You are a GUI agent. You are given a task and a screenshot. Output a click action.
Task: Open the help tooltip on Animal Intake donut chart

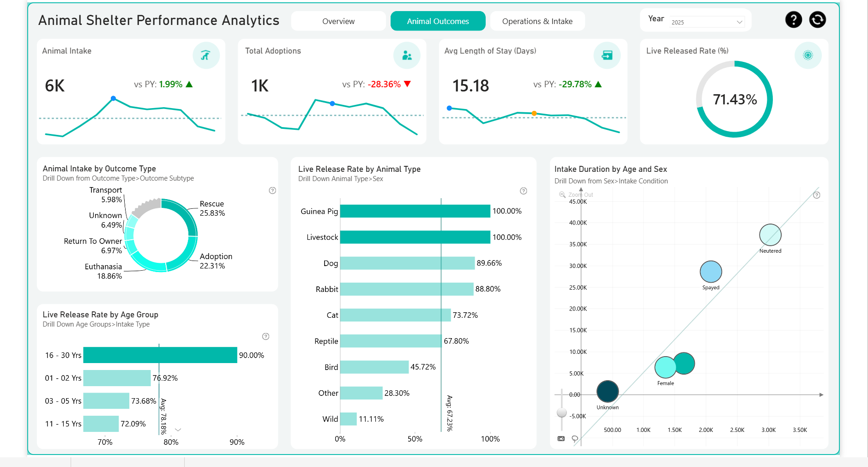point(272,190)
